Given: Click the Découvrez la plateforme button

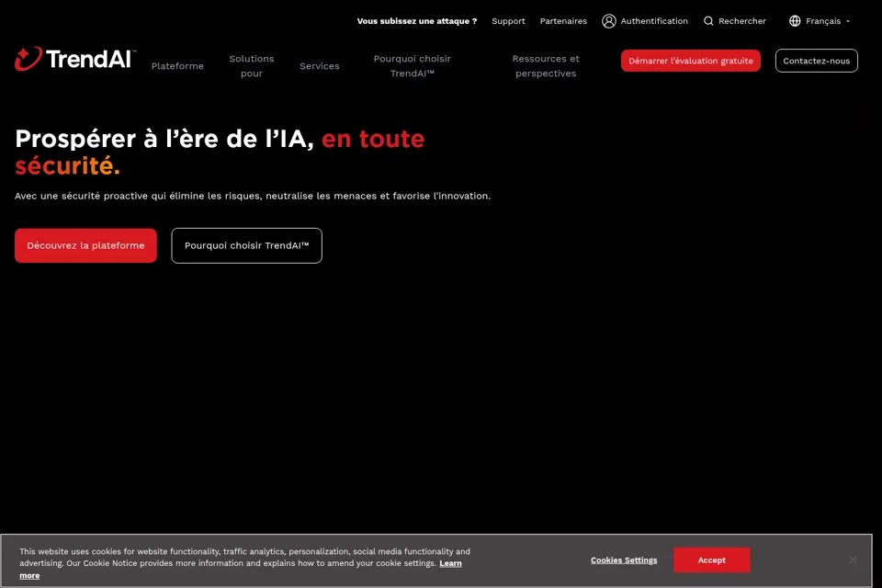Looking at the screenshot, I should (85, 245).
